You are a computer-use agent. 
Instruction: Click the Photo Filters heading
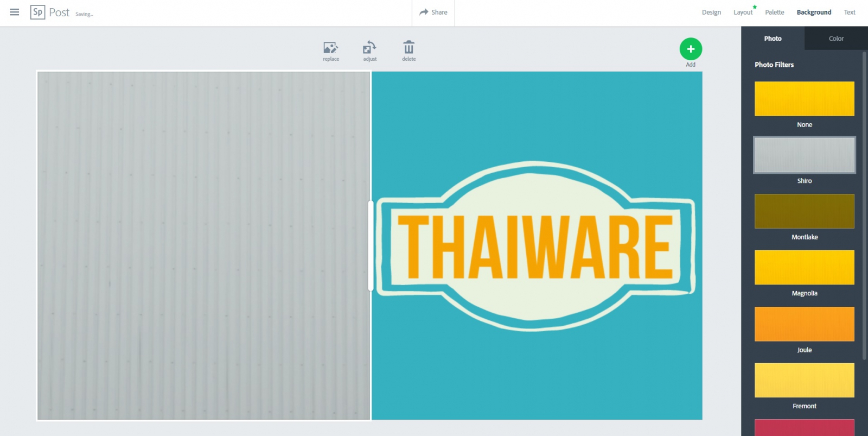(774, 65)
